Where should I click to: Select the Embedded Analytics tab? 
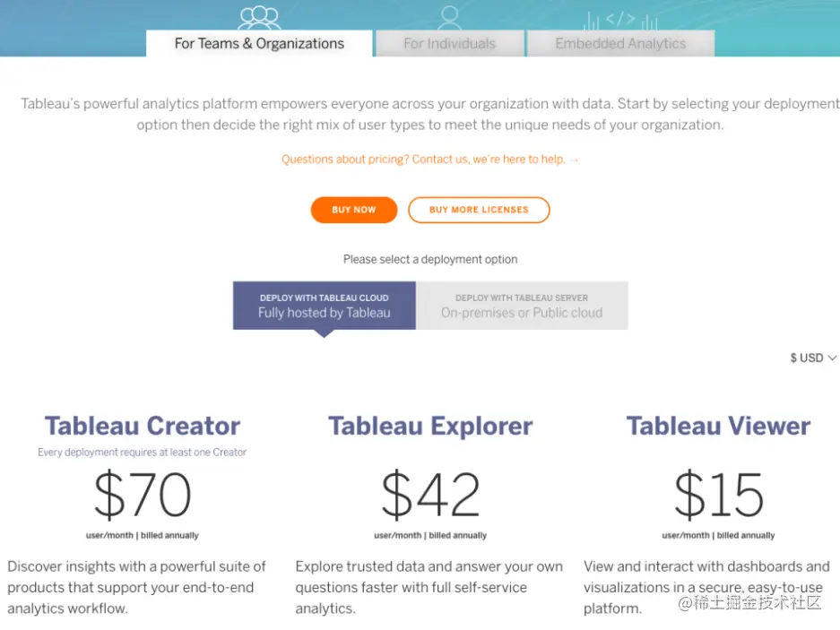click(x=620, y=43)
